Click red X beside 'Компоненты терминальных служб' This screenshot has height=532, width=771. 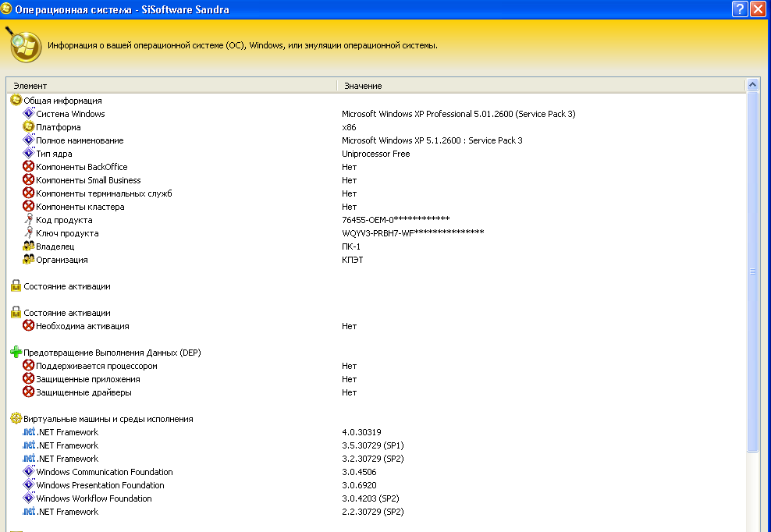[29, 193]
